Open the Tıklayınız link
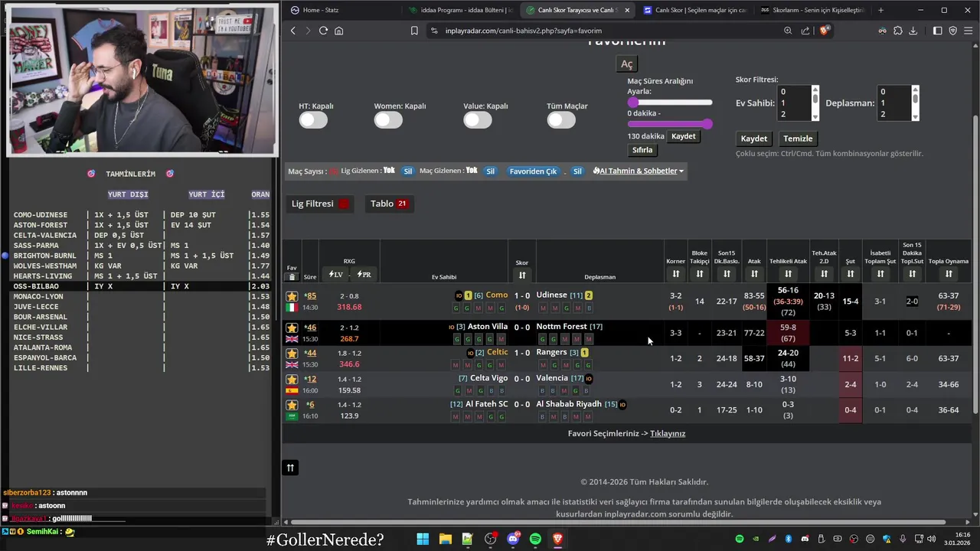980x551 pixels. pyautogui.click(x=668, y=433)
